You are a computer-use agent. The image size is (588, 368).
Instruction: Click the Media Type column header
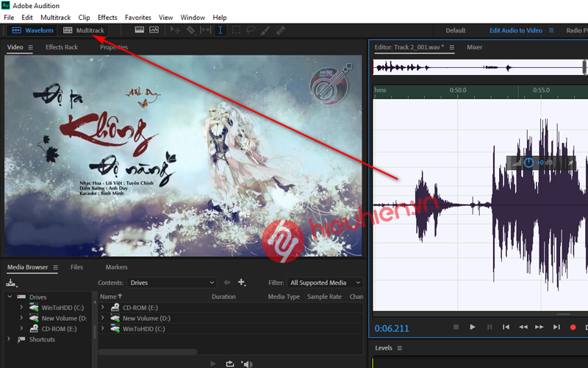coord(284,297)
